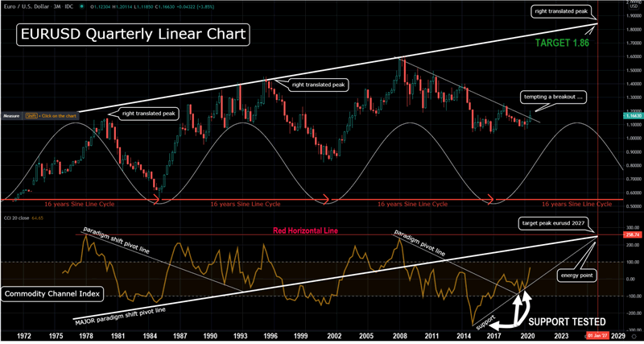644x344 pixels.
Task: Click the 300.00 label on CCI scale
Action: (x=633, y=226)
